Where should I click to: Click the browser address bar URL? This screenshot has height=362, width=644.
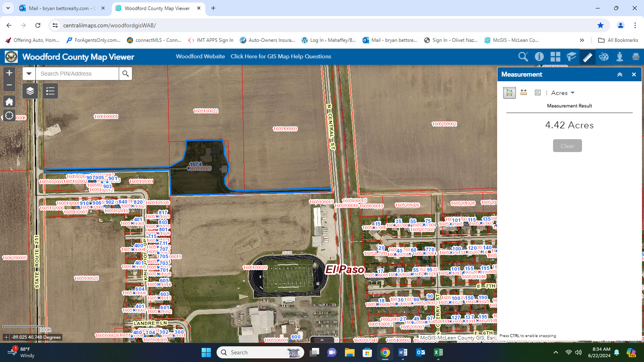coord(109,25)
